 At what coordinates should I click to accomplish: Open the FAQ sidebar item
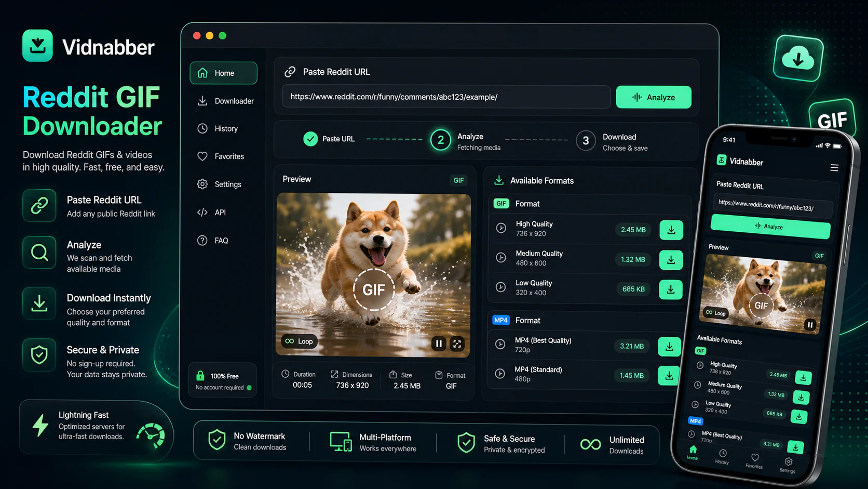(212, 241)
